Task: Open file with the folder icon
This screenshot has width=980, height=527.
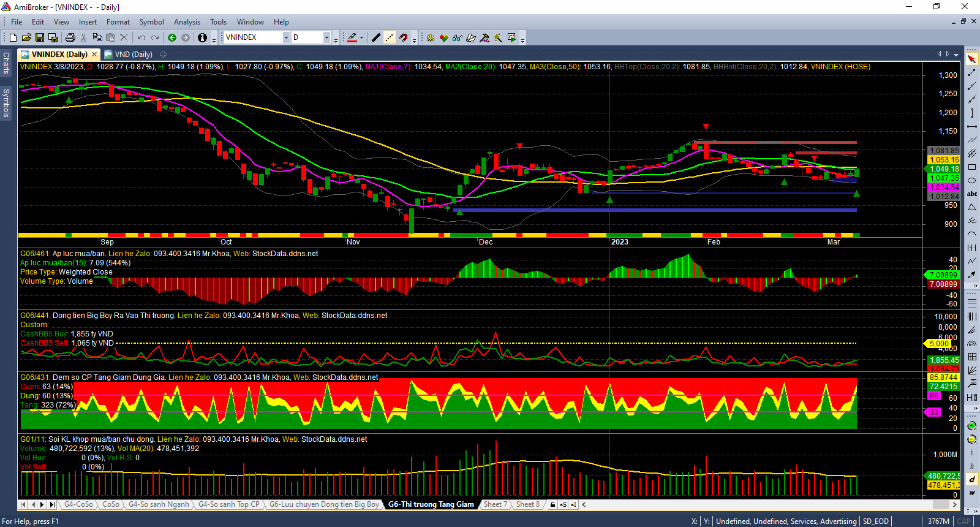Action: point(26,37)
